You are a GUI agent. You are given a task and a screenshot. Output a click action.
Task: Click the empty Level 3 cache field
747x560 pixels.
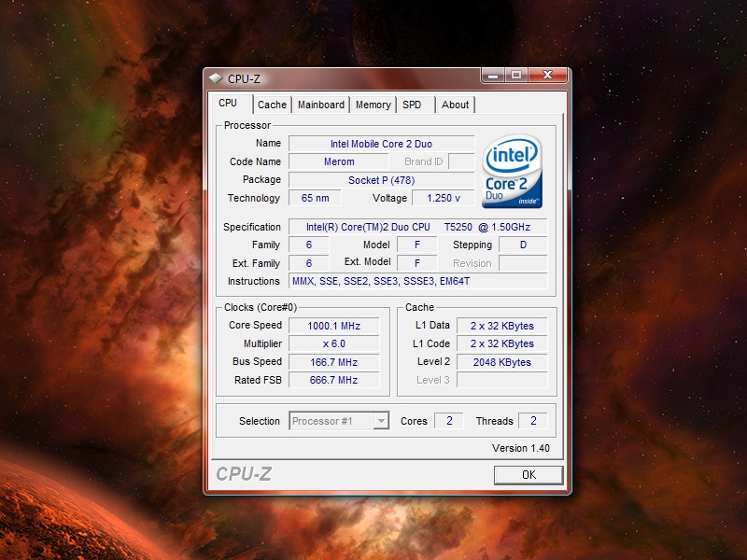(501, 380)
